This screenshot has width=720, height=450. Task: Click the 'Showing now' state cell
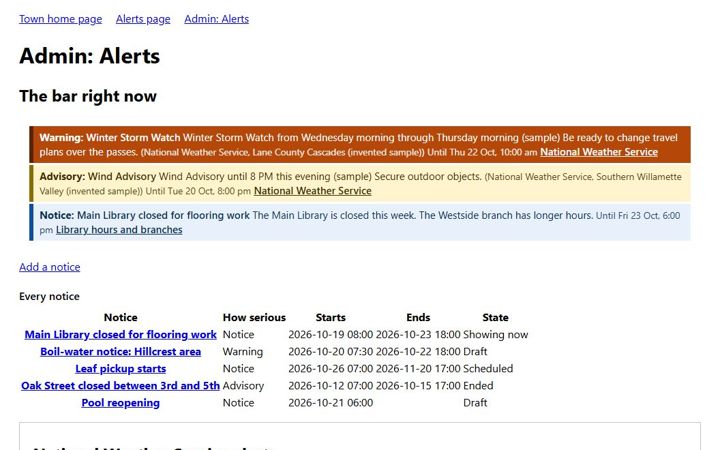[x=495, y=335]
